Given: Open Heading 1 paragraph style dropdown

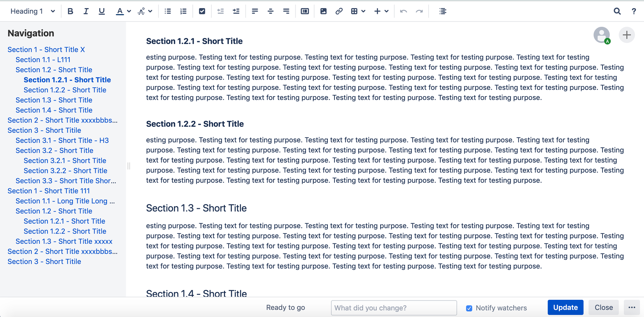Looking at the screenshot, I should [x=33, y=11].
